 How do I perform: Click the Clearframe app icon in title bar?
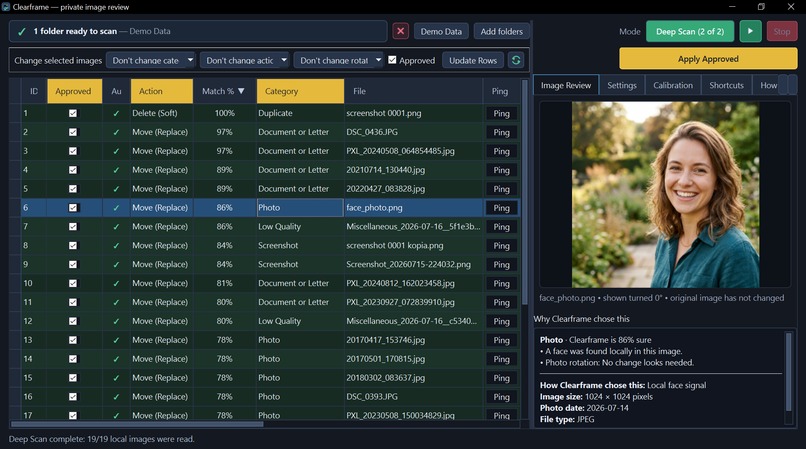(6, 7)
